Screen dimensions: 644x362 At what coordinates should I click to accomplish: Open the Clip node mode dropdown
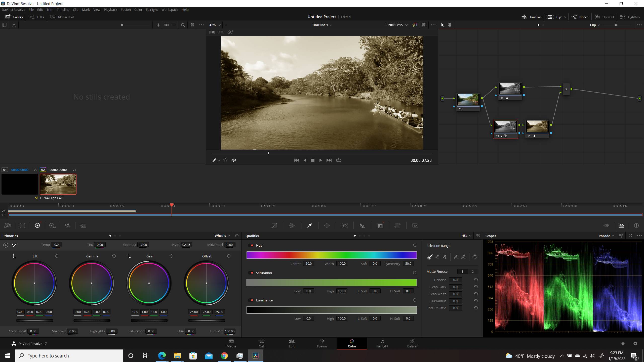tap(595, 25)
